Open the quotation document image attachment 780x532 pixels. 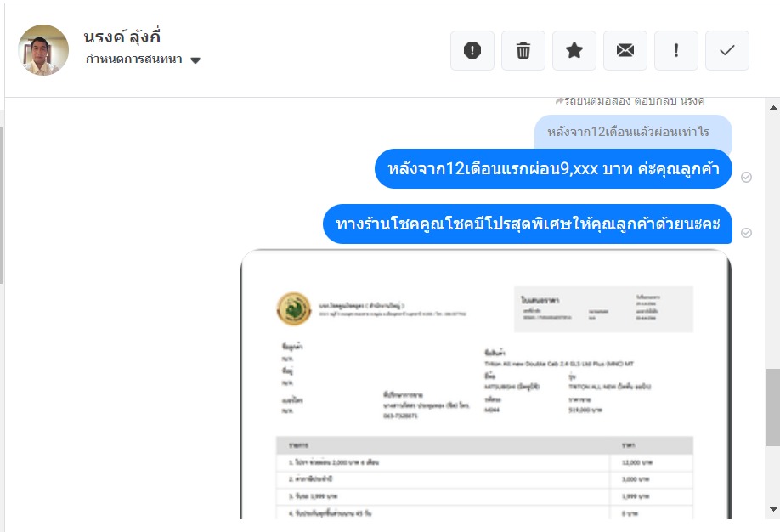[486, 383]
